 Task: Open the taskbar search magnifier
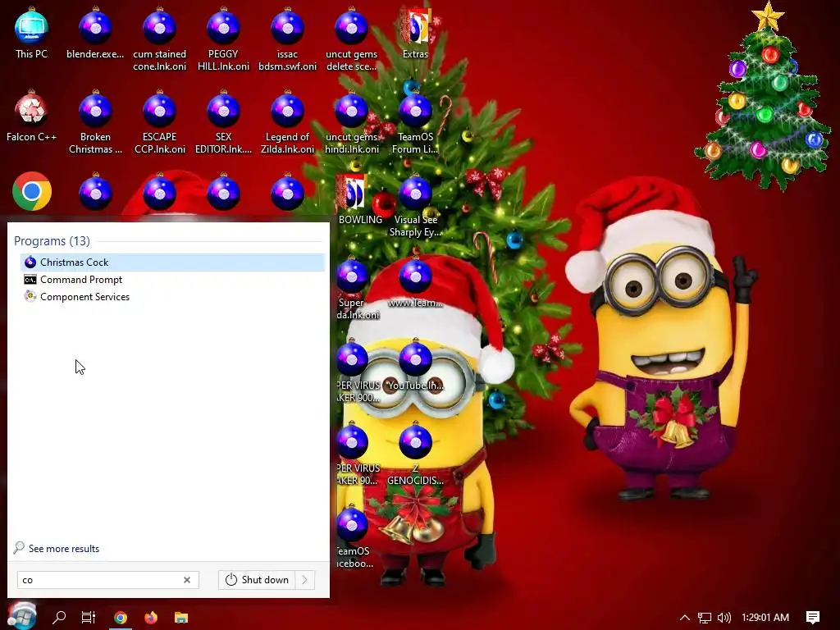59,617
